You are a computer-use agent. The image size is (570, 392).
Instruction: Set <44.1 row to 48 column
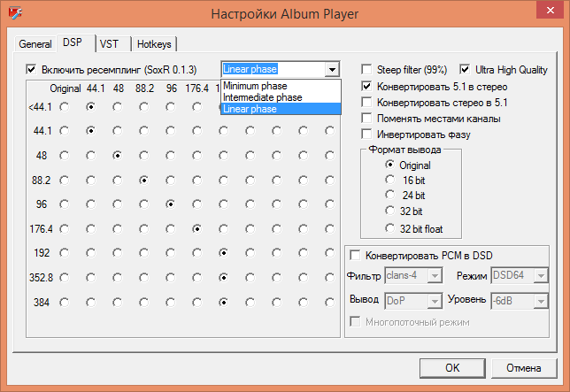[118, 107]
